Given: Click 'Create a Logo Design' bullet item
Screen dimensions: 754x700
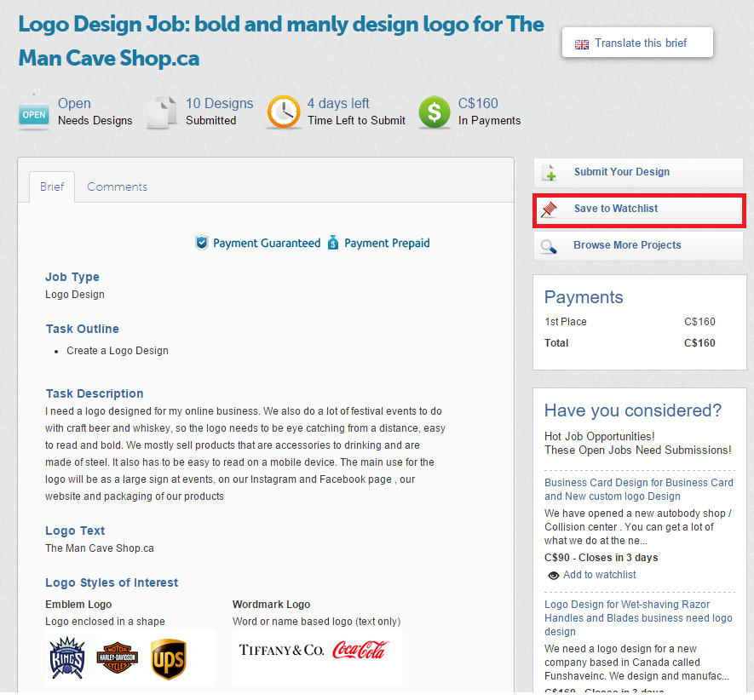Looking at the screenshot, I should pyautogui.click(x=118, y=351).
